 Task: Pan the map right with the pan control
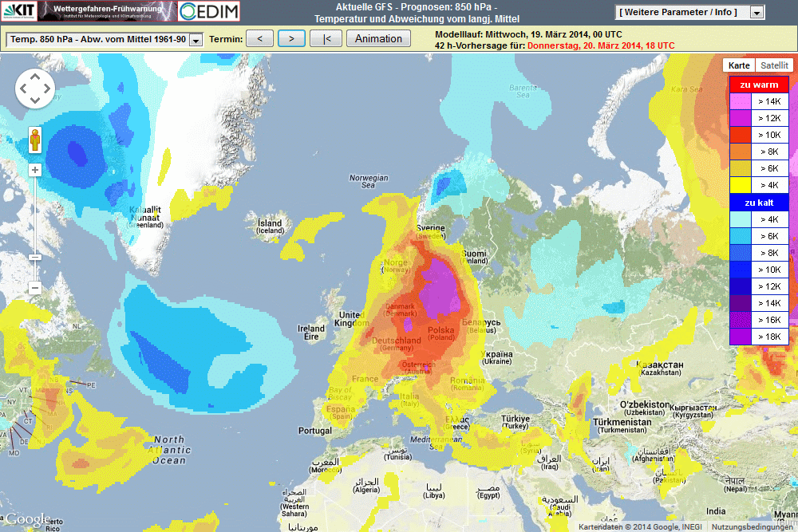(47, 89)
